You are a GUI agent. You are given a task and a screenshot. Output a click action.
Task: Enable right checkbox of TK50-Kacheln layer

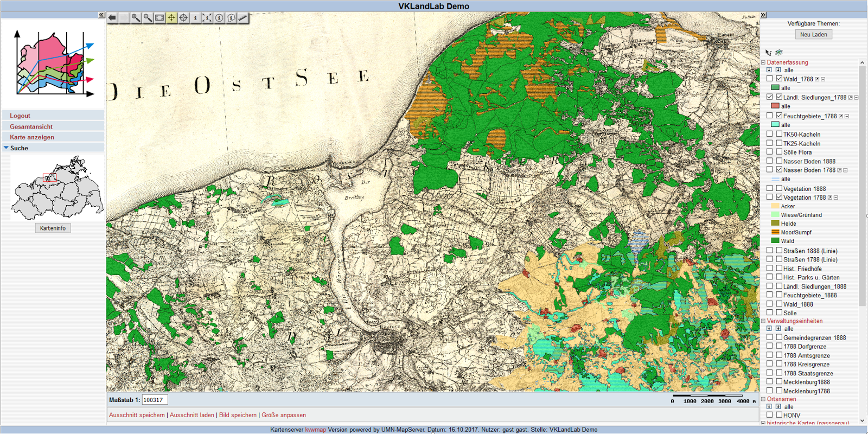779,134
